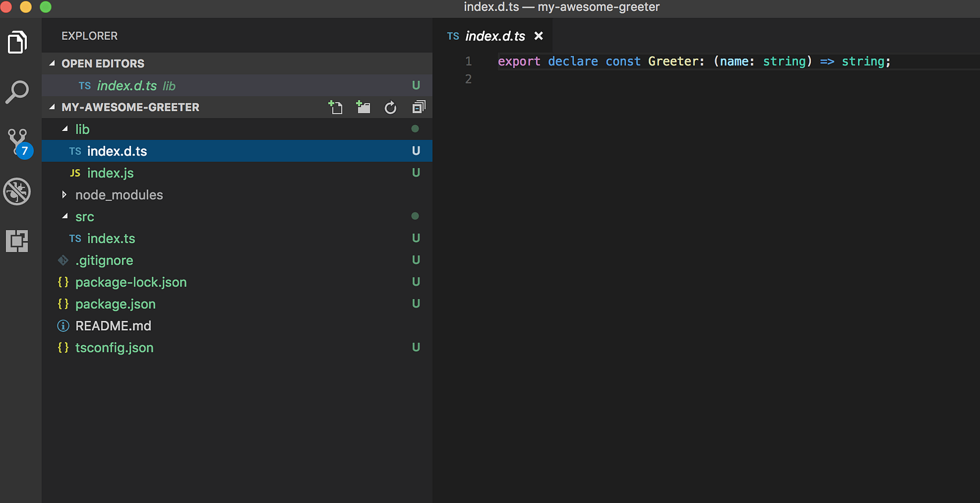Open the Extensions view
Viewport: 980px width, 503px height.
pos(17,241)
